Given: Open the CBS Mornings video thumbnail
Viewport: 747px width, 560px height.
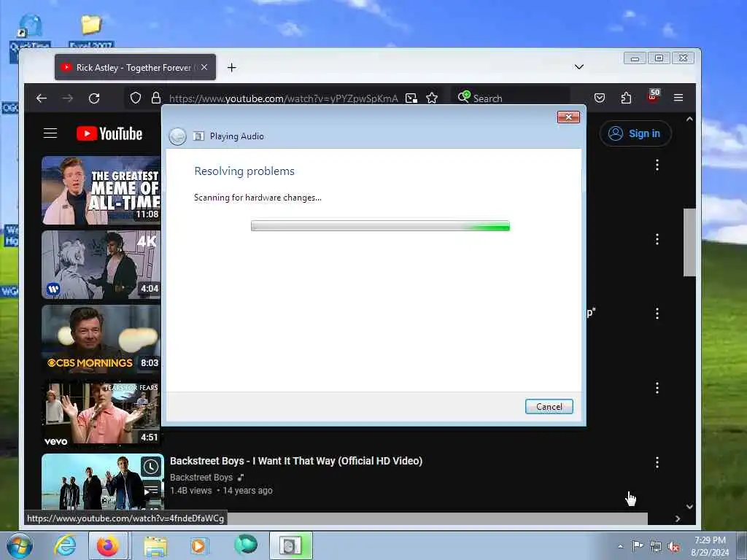Looking at the screenshot, I should 101,339.
